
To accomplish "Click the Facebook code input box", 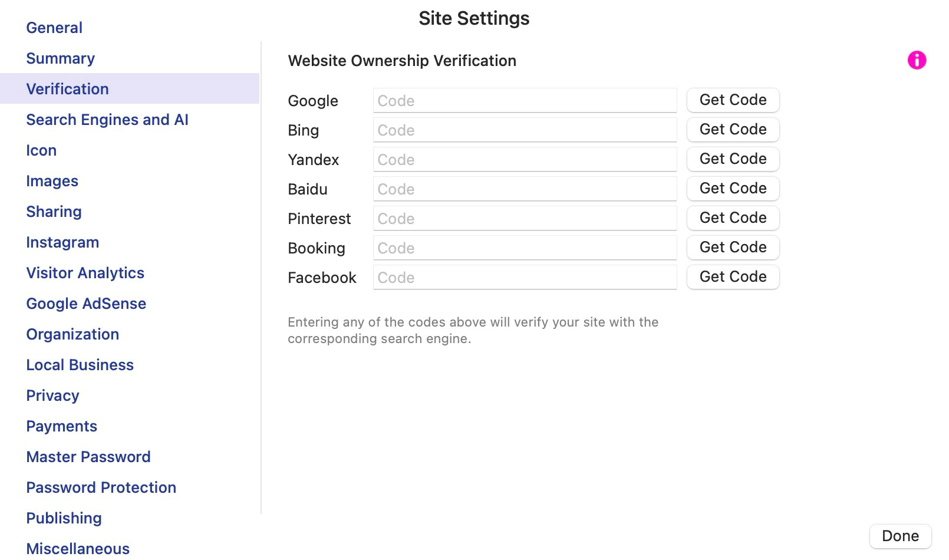I will click(525, 278).
